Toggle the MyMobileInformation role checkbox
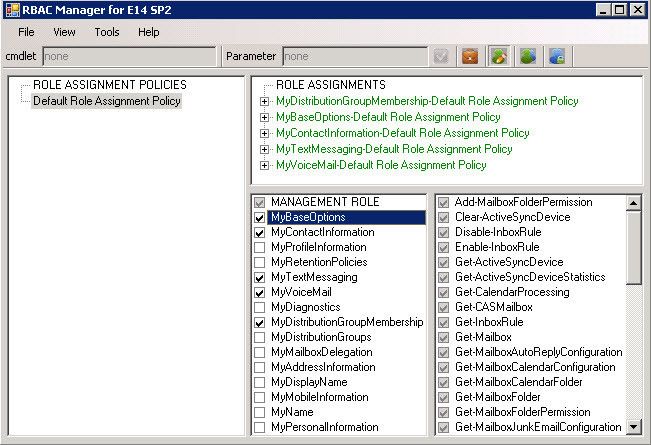The width and height of the screenshot is (651, 445). click(259, 397)
